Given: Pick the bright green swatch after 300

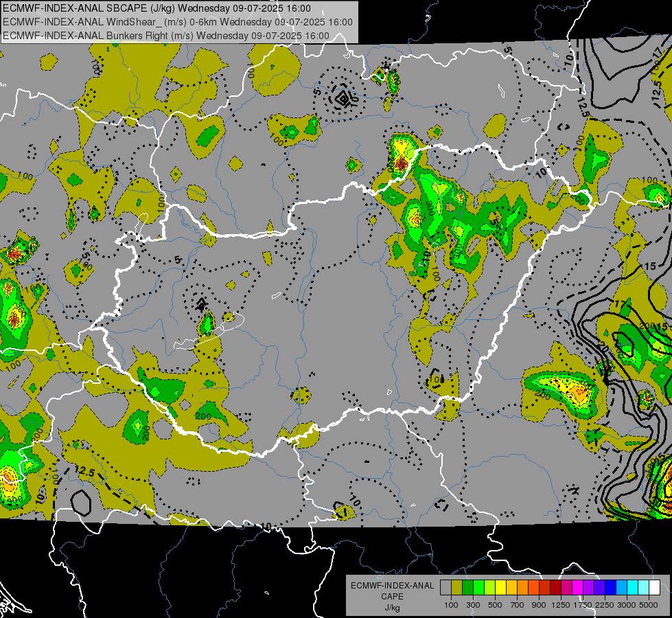Looking at the screenshot, I should tap(478, 588).
